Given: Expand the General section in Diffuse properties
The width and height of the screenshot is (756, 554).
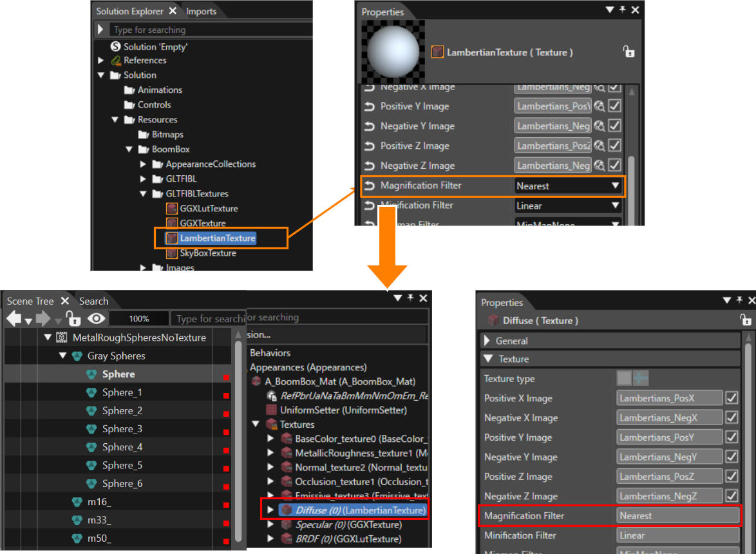Looking at the screenshot, I should coord(486,341).
